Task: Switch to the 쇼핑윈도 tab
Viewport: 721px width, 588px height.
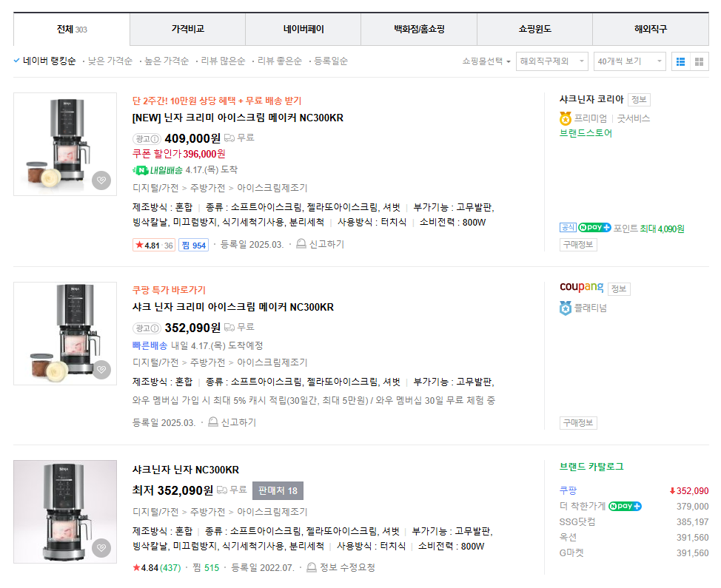Action: pos(534,29)
